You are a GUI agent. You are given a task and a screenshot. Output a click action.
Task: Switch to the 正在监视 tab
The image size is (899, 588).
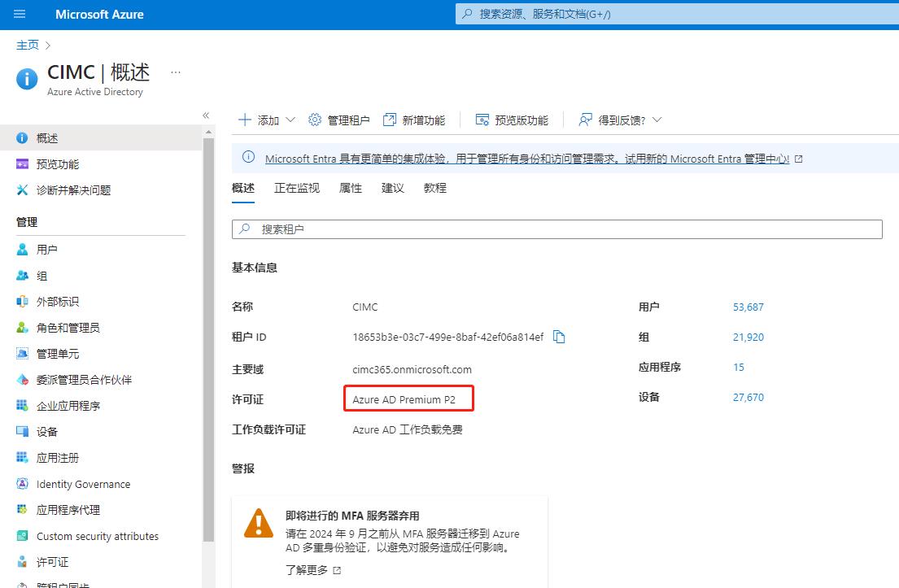[x=296, y=188]
